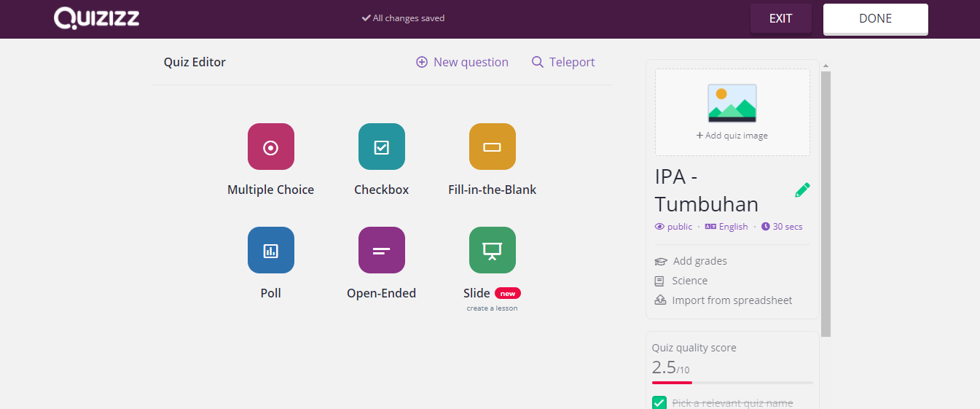980x409 pixels.
Task: Click the Quizizz logo
Action: point(96,18)
